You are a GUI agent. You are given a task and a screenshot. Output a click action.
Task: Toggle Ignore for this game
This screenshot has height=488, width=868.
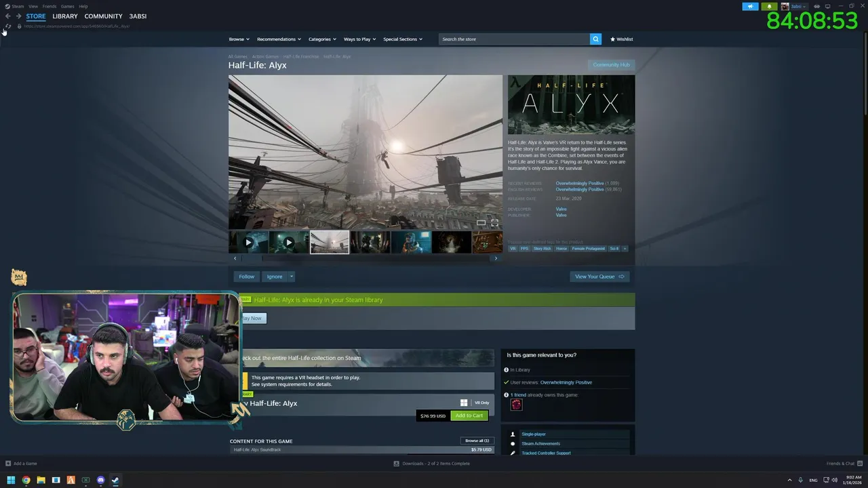tap(275, 277)
